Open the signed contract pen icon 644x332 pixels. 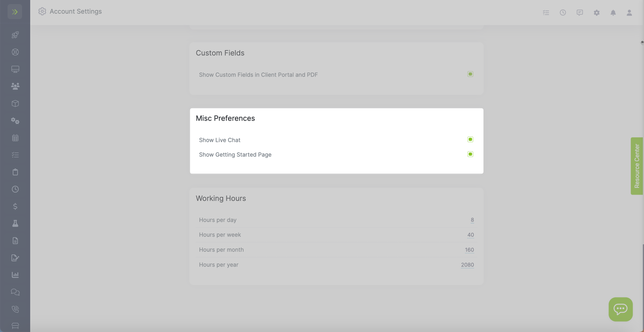coord(15,258)
